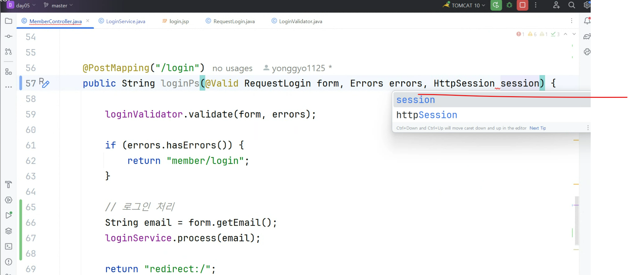This screenshot has width=644, height=275.
Task: Open the Services tool window
Action: pyautogui.click(x=9, y=200)
